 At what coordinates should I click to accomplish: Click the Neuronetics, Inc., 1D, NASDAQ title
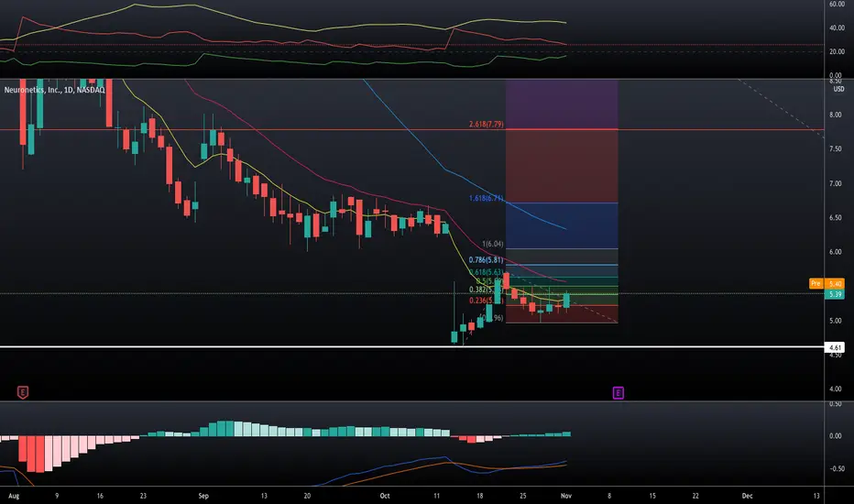(54, 90)
